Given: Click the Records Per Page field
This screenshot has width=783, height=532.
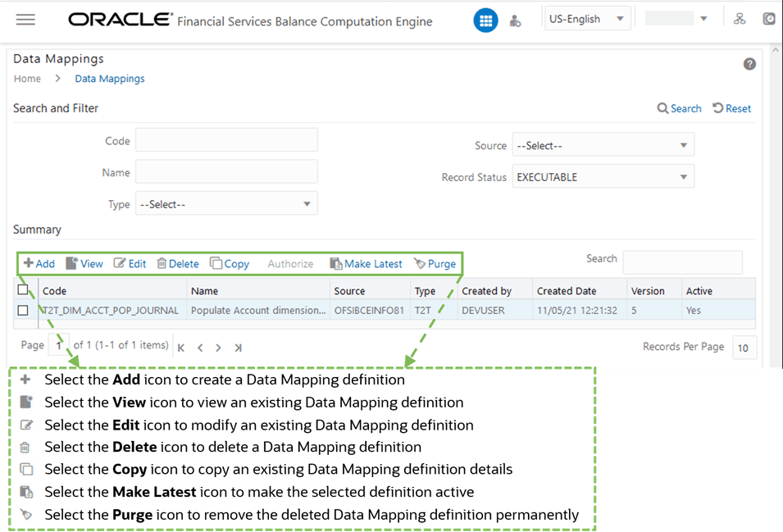Looking at the screenshot, I should 744,348.
